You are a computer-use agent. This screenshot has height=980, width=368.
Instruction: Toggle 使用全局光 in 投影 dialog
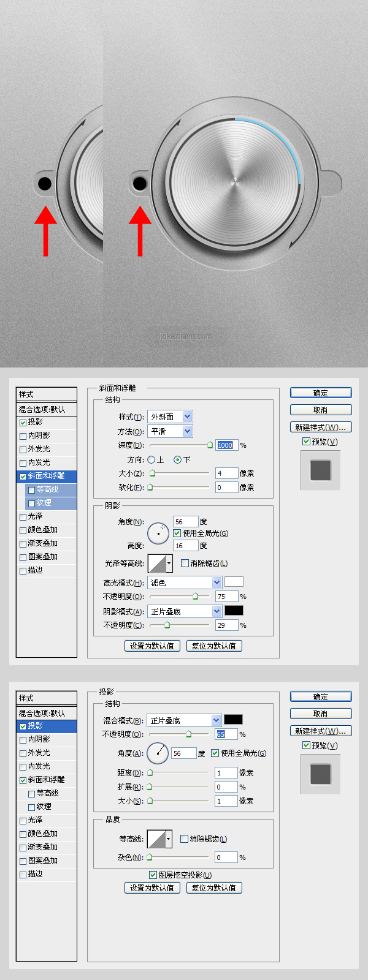[x=215, y=753]
